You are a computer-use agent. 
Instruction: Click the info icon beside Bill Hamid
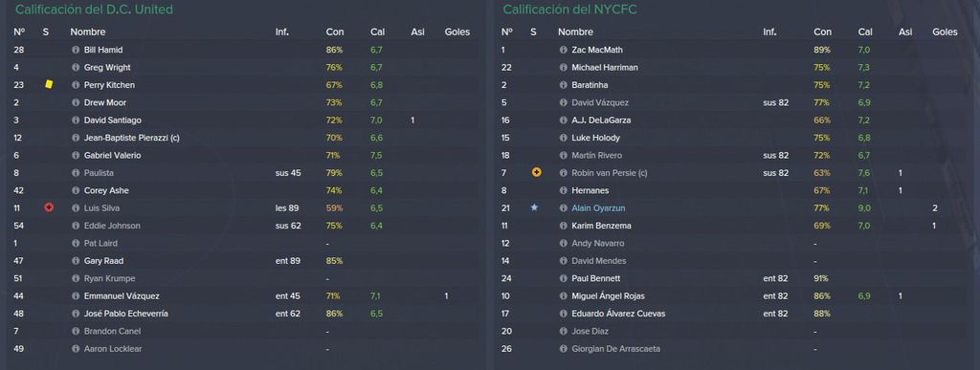[x=76, y=50]
